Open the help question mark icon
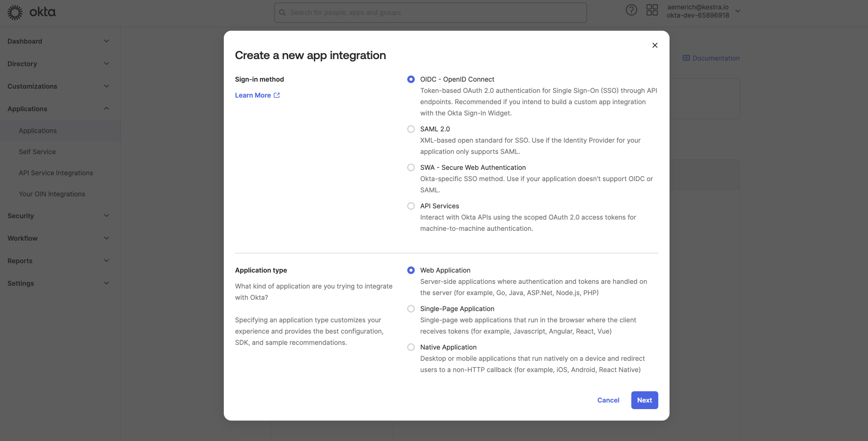Screen dimensions: 868x441 pyautogui.click(x=631, y=10)
